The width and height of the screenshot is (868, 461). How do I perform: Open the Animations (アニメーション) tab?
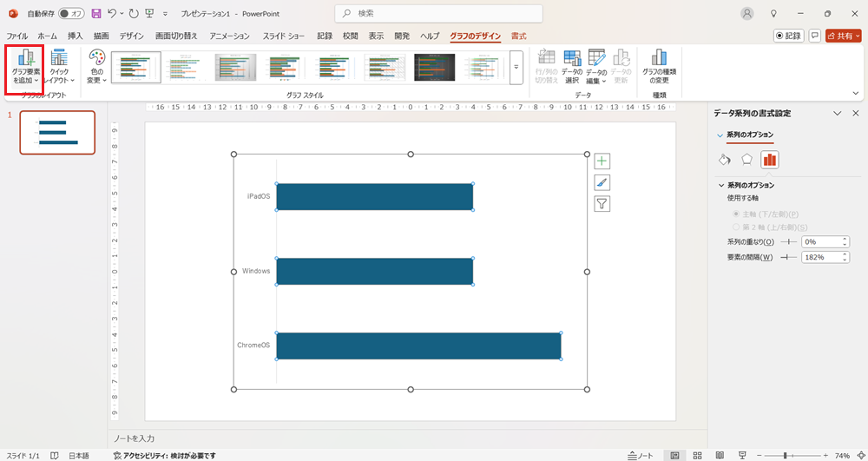pyautogui.click(x=229, y=36)
